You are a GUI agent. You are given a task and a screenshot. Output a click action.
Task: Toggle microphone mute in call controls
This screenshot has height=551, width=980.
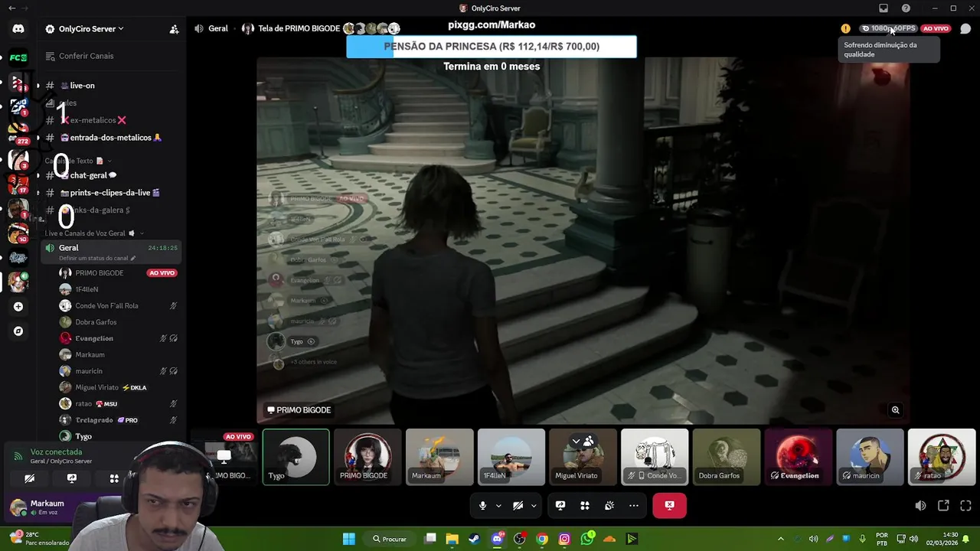pos(482,505)
